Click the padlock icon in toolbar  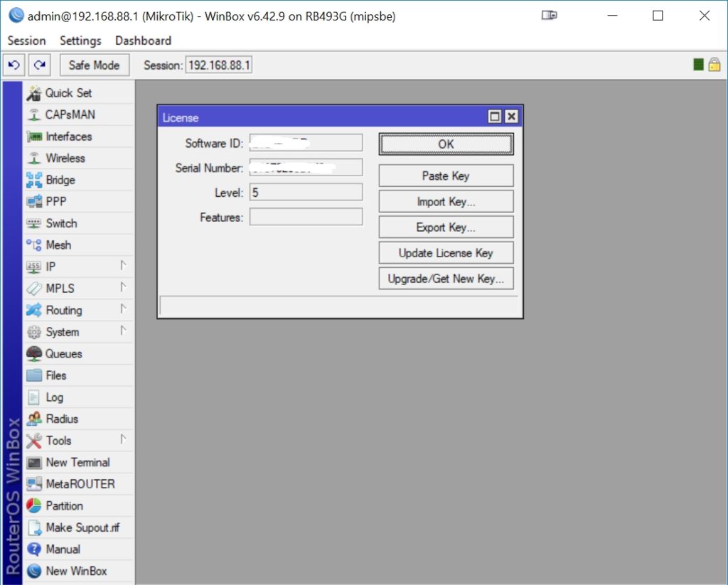click(714, 65)
